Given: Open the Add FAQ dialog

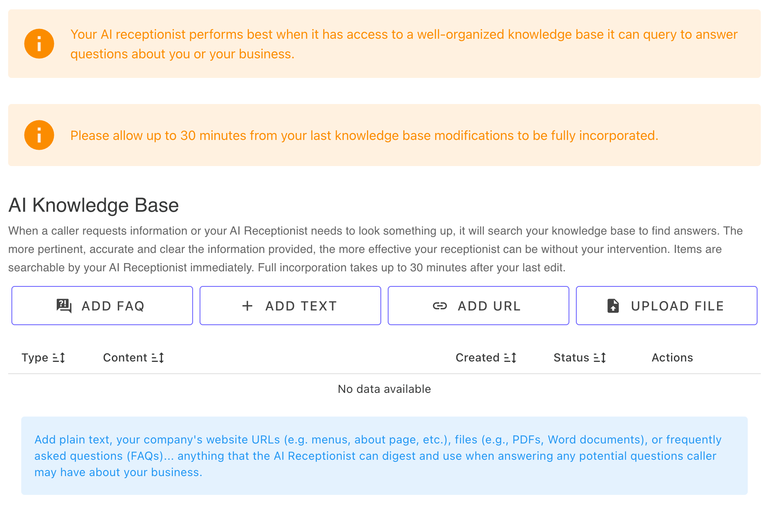Looking at the screenshot, I should click(102, 306).
